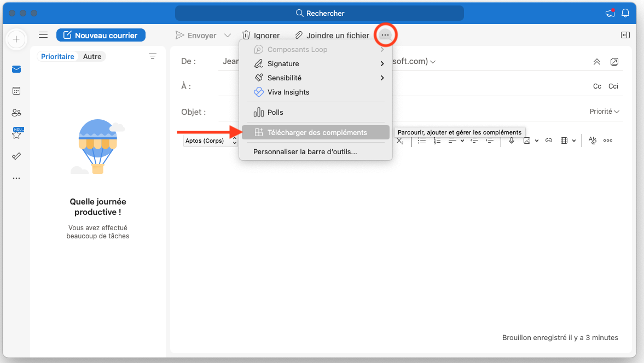Select Personnaliser la barre d'outils

click(x=305, y=151)
